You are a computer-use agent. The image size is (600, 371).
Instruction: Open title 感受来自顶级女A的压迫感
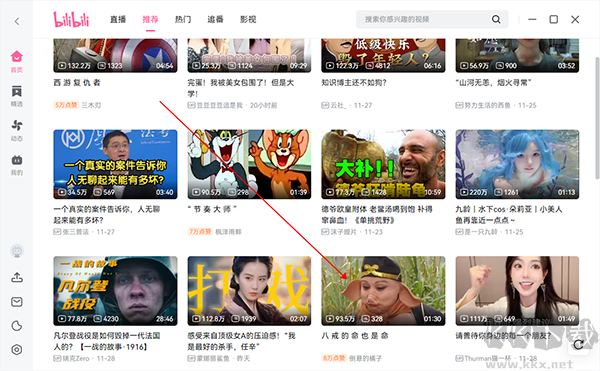[241, 341]
